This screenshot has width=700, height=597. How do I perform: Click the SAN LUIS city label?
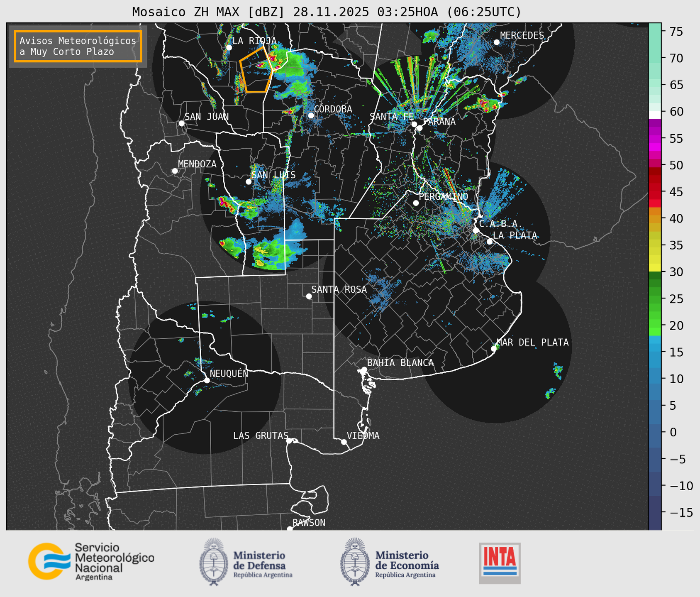click(x=273, y=175)
